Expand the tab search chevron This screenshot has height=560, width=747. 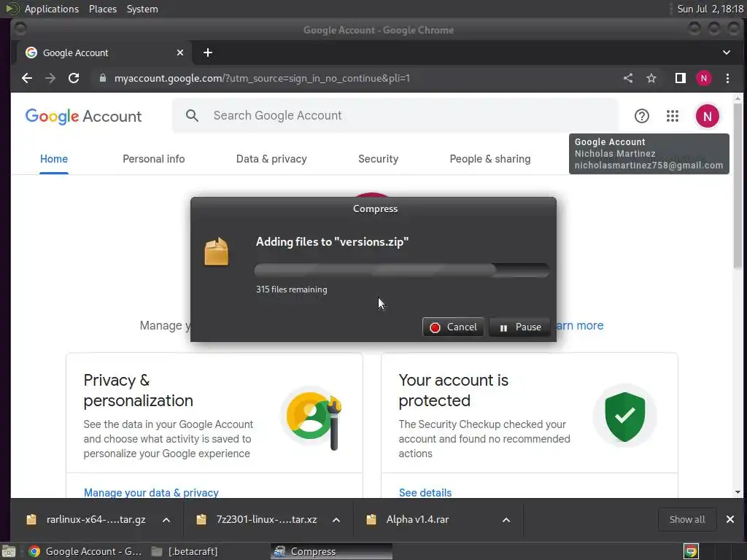tap(727, 52)
